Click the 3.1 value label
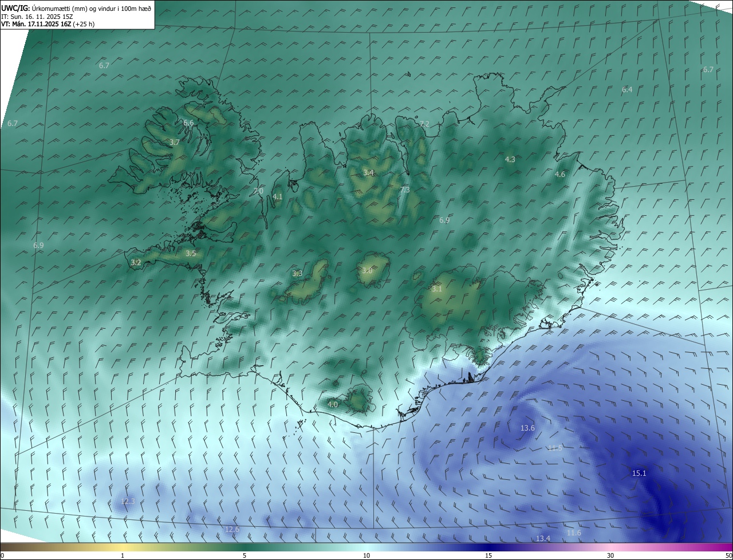The width and height of the screenshot is (733, 560). click(x=437, y=289)
